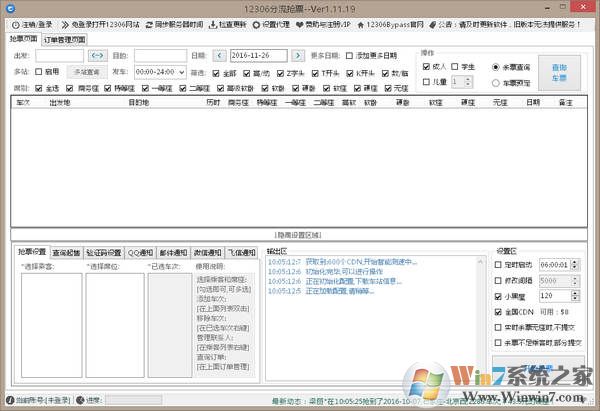This screenshot has width=600, height=411.
Task: Toggle the 小黑屋 checkbox
Action: click(499, 297)
